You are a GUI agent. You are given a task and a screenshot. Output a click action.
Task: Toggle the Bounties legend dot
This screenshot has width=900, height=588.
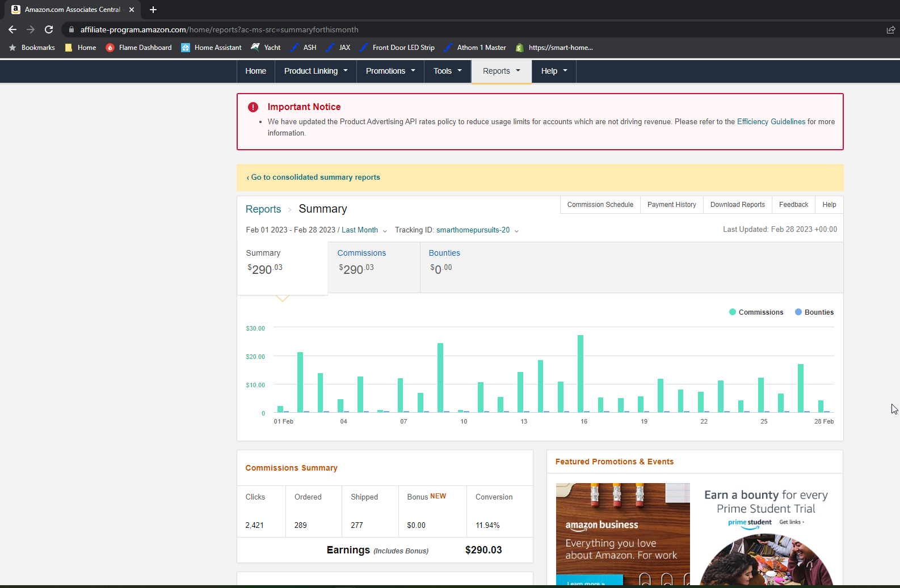click(x=798, y=312)
